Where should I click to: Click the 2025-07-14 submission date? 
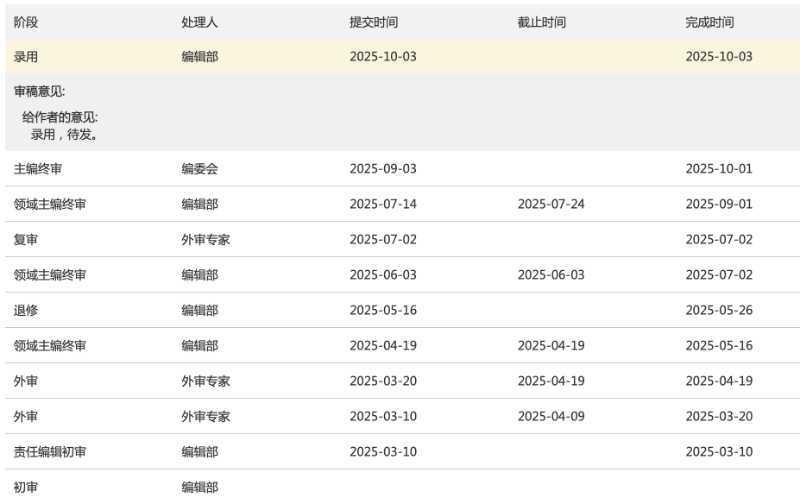point(383,204)
